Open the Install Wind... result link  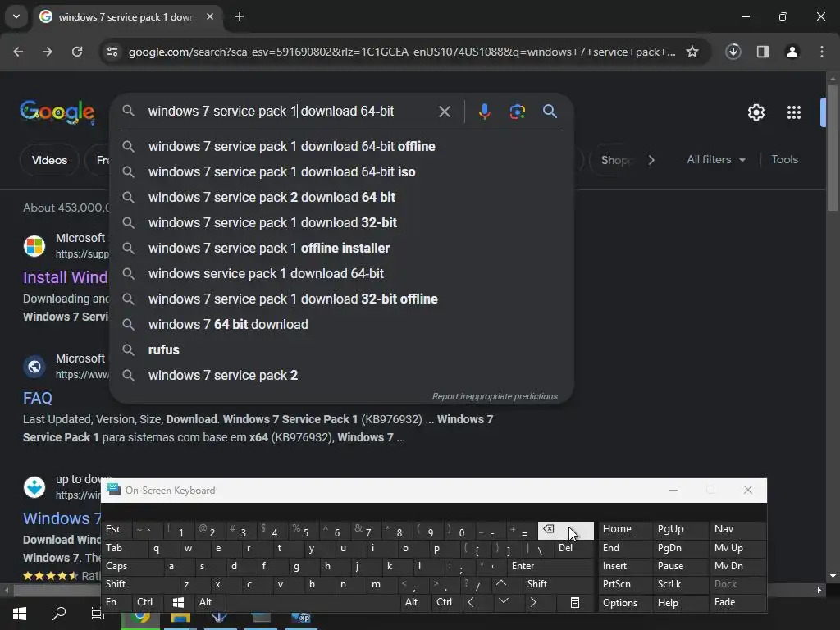click(66, 277)
